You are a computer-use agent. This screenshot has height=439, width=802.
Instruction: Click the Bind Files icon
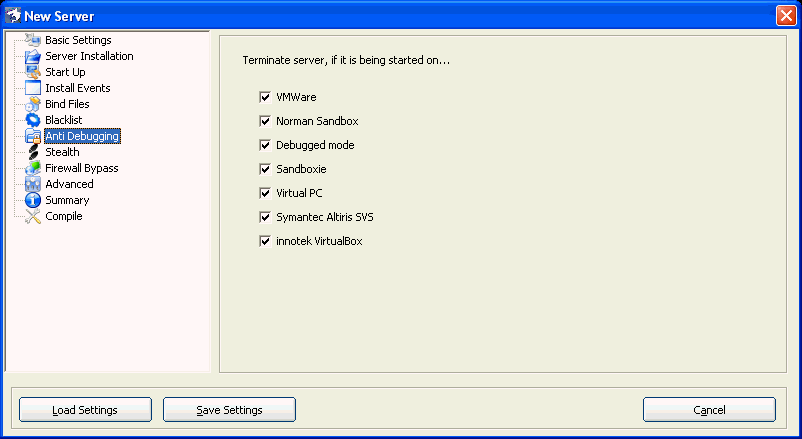(32, 104)
